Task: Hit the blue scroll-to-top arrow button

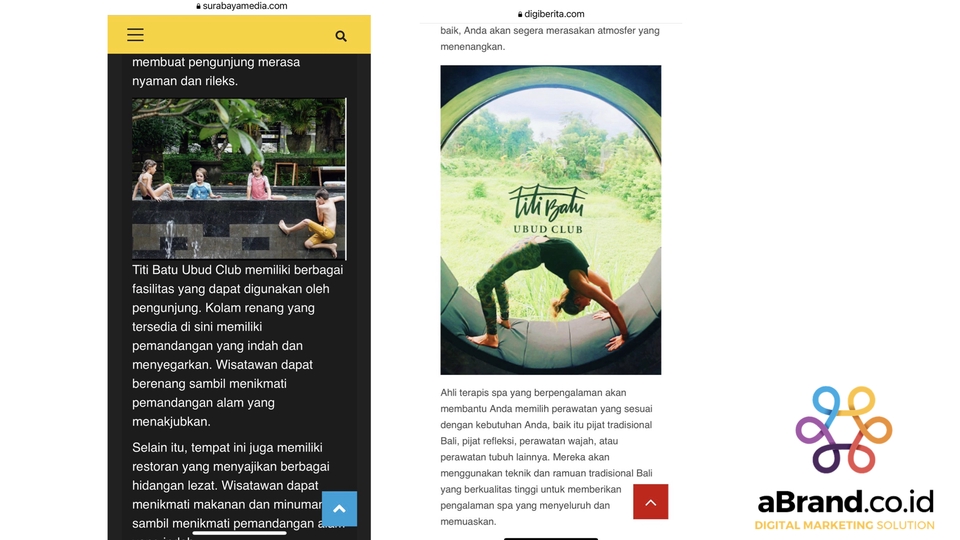Action: 339,509
